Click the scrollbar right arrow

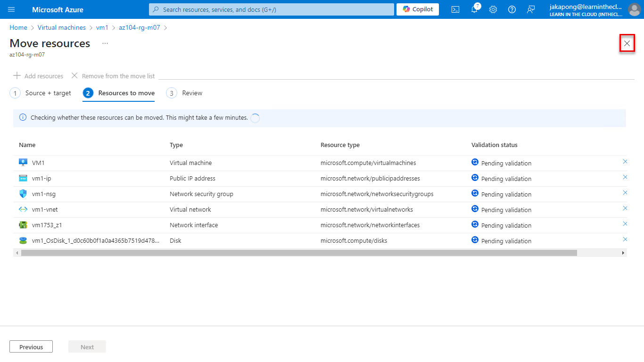[623, 253]
